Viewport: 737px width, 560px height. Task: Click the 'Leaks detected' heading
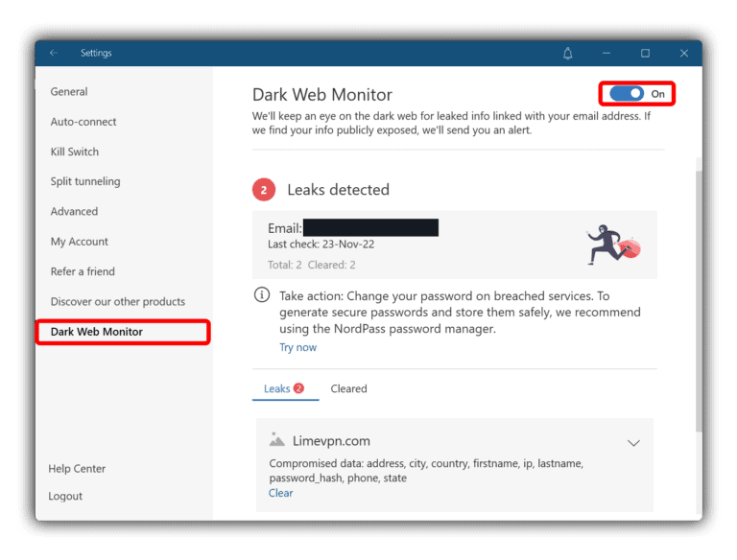339,190
